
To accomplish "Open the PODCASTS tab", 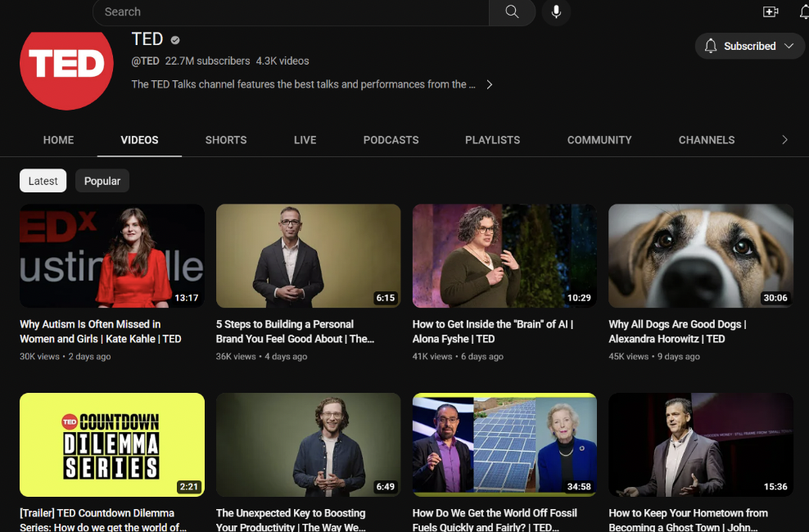I will pyautogui.click(x=391, y=140).
